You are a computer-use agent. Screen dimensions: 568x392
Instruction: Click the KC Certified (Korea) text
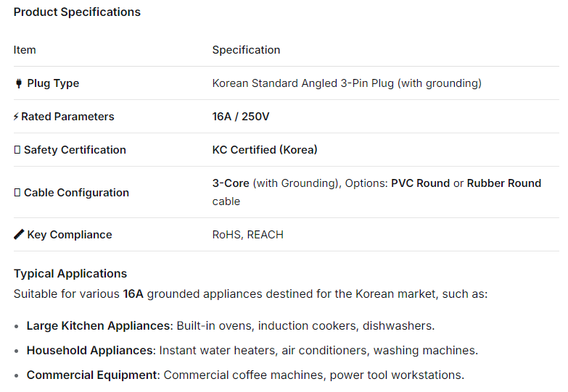point(265,150)
